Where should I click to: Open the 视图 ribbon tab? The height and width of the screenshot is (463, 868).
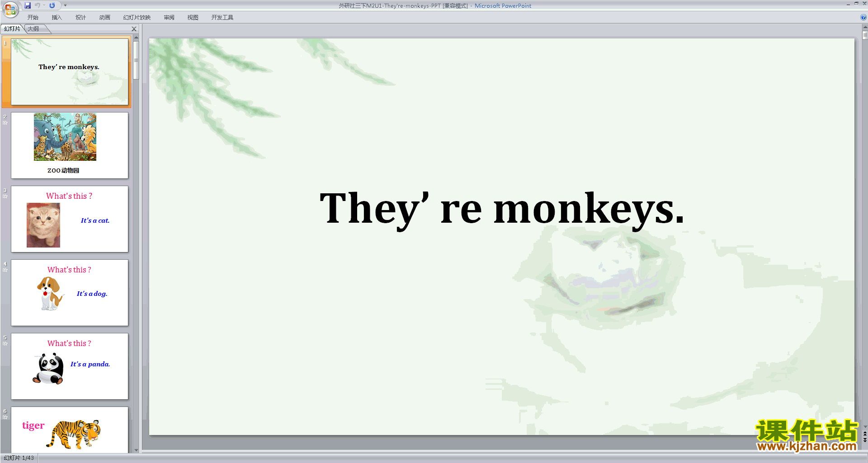coord(193,18)
